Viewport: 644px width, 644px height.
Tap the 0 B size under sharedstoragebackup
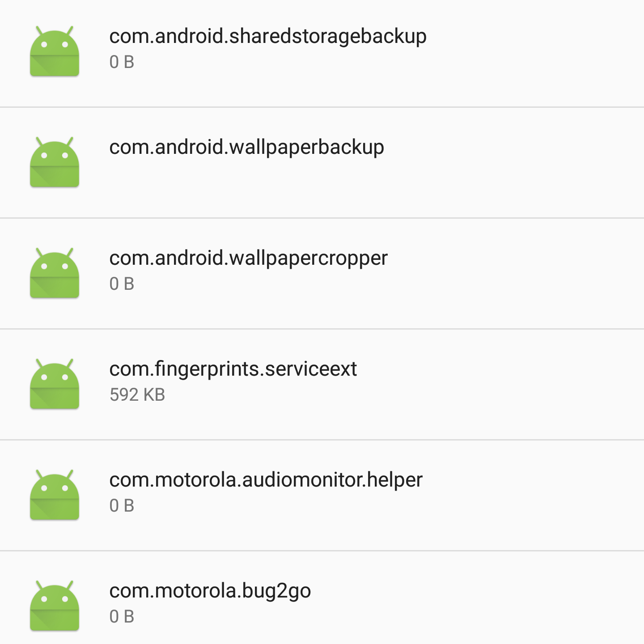(x=122, y=62)
